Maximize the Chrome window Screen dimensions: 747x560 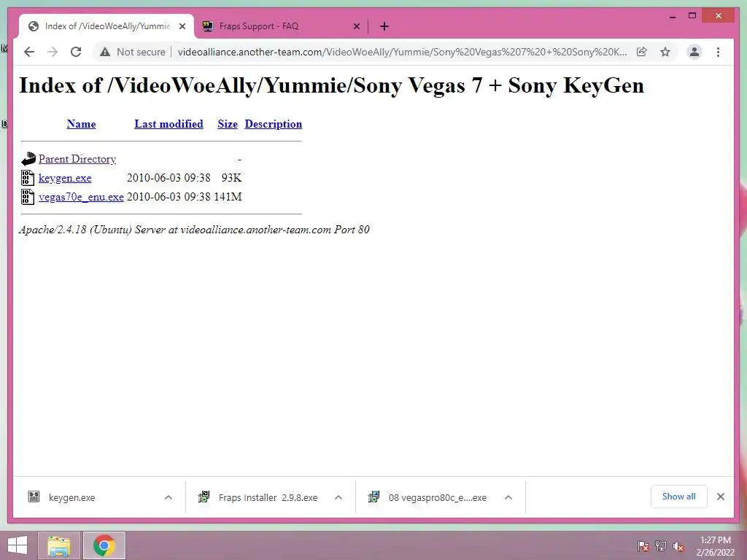(692, 16)
